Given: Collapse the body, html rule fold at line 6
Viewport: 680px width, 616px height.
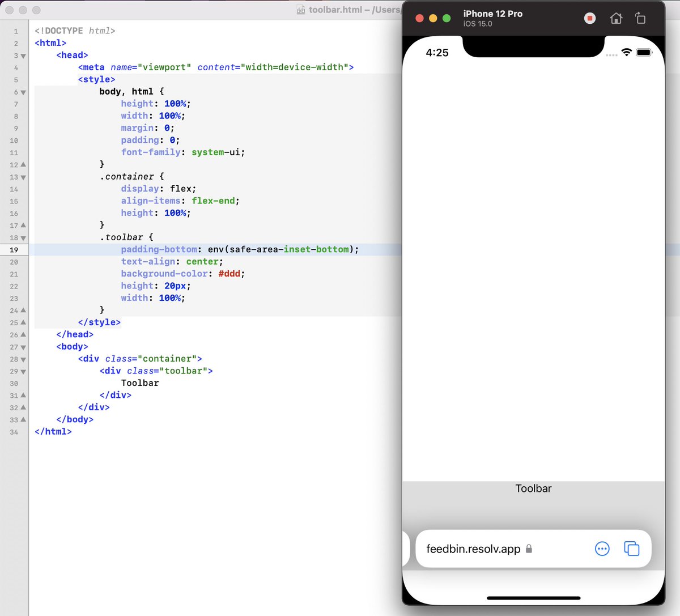Looking at the screenshot, I should 23,92.
